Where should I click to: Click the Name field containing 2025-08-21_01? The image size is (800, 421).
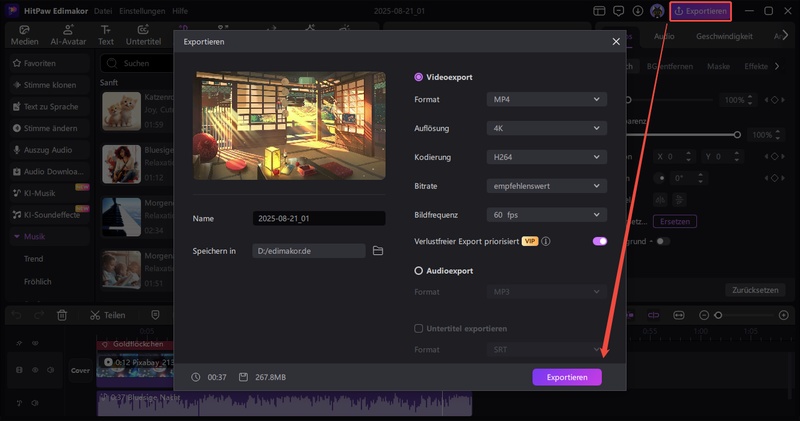click(x=319, y=219)
